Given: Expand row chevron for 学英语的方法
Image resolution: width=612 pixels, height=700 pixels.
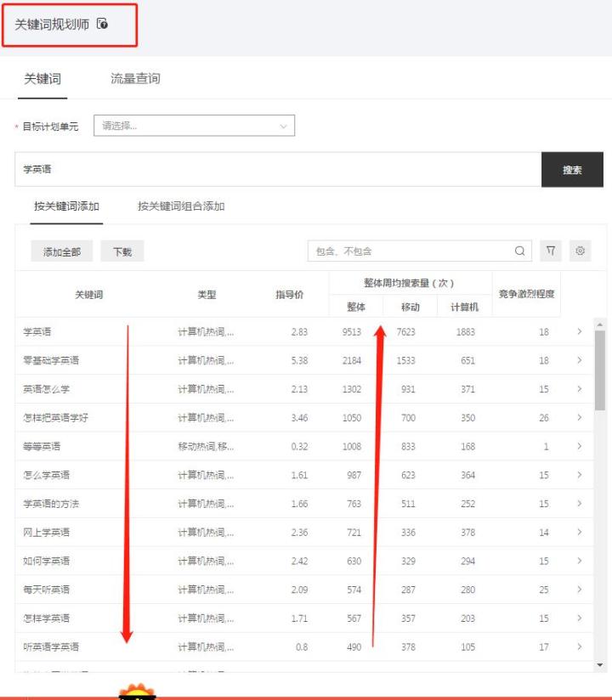Looking at the screenshot, I should [580, 503].
